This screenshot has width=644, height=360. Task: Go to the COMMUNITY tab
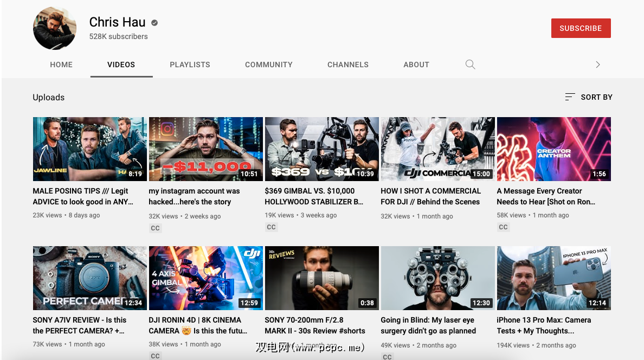click(269, 65)
